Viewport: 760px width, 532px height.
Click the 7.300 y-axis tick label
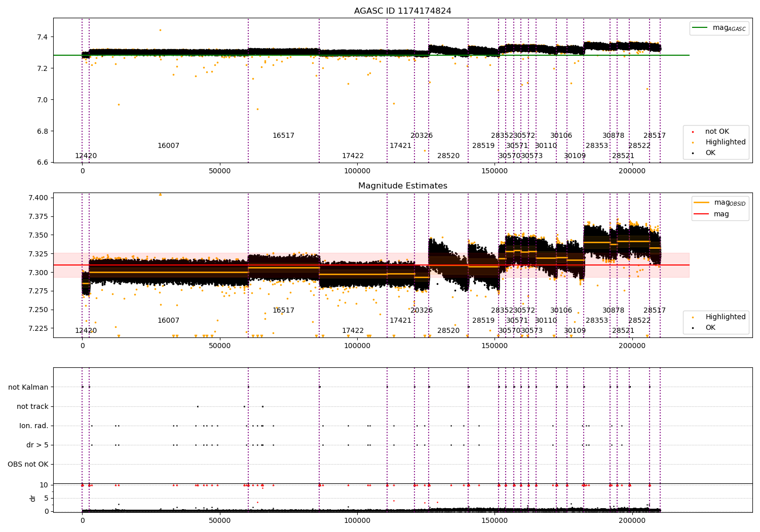tap(39, 273)
